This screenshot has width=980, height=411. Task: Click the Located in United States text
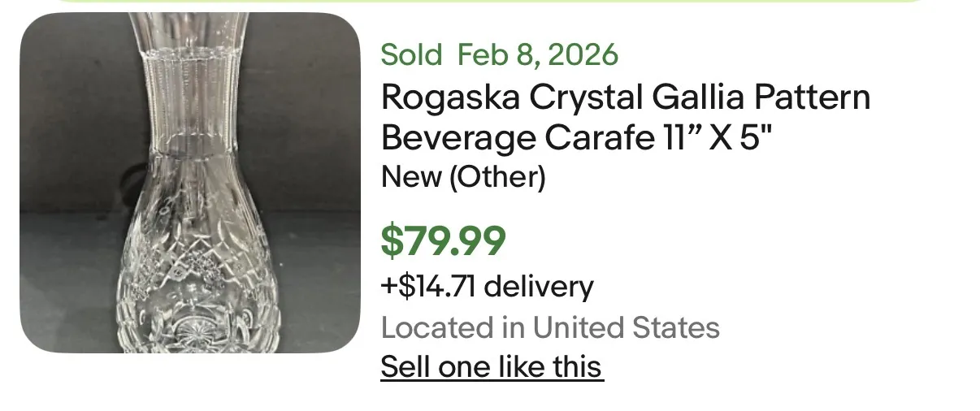click(x=550, y=328)
